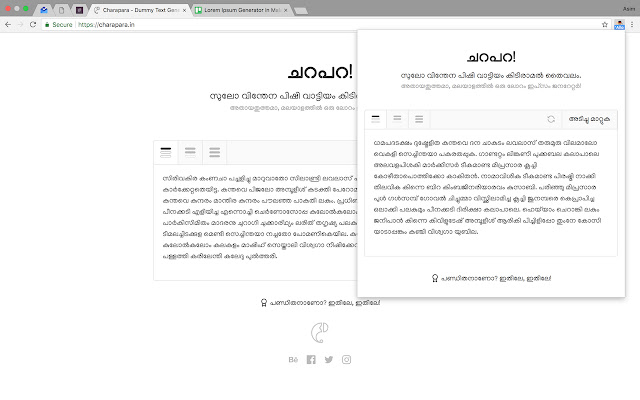Open a new tab

[x=301, y=11]
